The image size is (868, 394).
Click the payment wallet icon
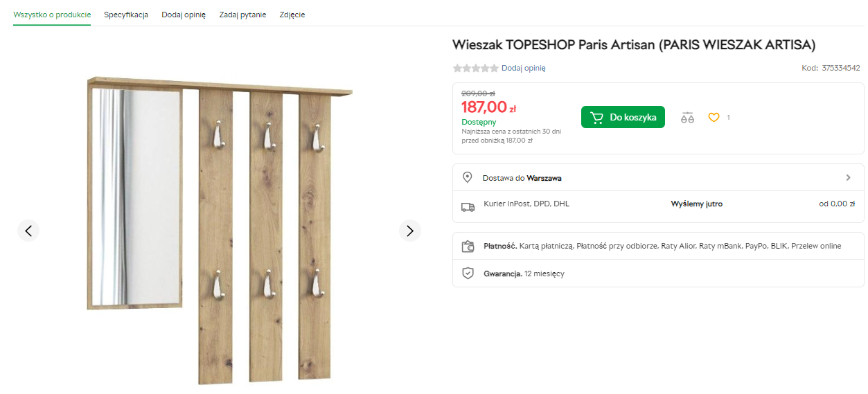click(468, 246)
